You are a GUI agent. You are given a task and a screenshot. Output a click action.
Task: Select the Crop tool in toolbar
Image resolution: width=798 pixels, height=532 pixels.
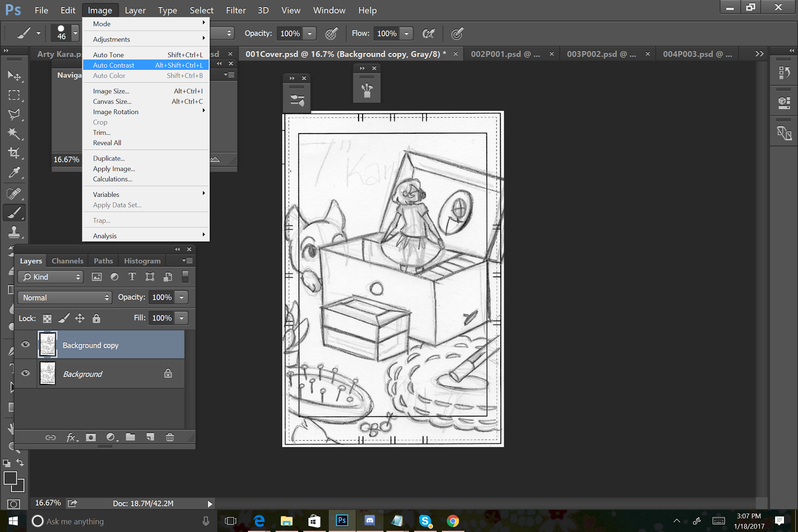tap(13, 153)
